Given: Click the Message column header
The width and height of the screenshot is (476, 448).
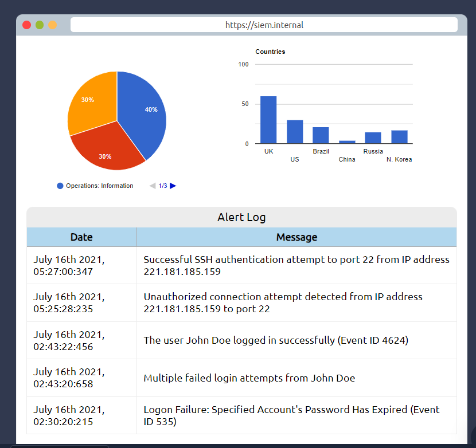Looking at the screenshot, I should pos(296,237).
